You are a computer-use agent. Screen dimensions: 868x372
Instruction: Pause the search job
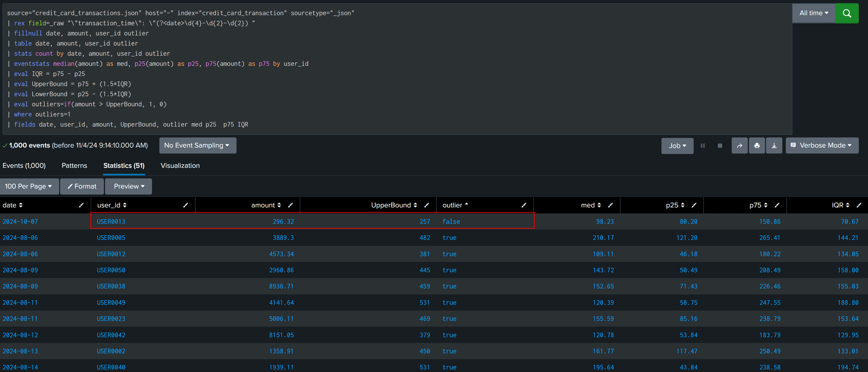(x=703, y=145)
